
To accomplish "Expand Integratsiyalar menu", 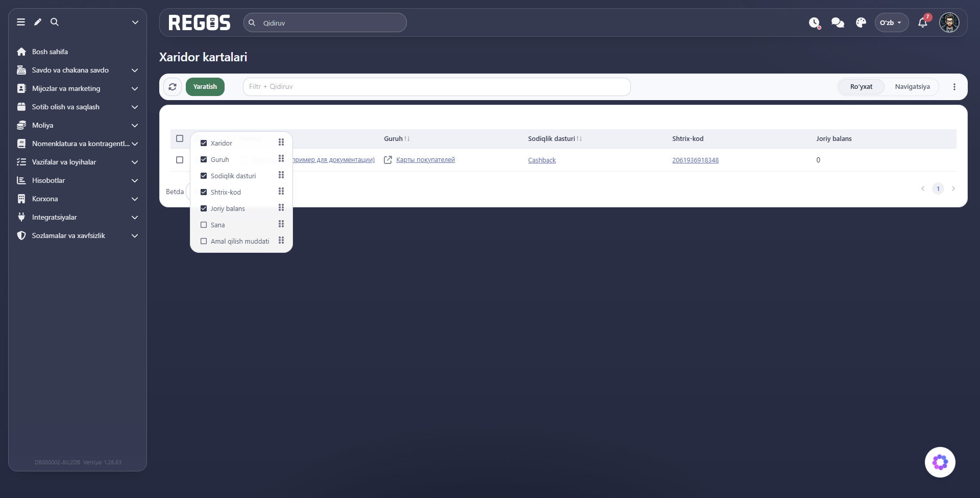I will click(78, 217).
